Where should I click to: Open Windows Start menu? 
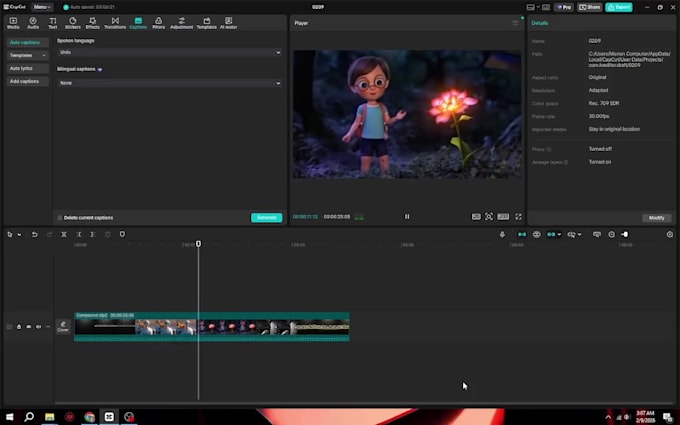[x=9, y=417]
